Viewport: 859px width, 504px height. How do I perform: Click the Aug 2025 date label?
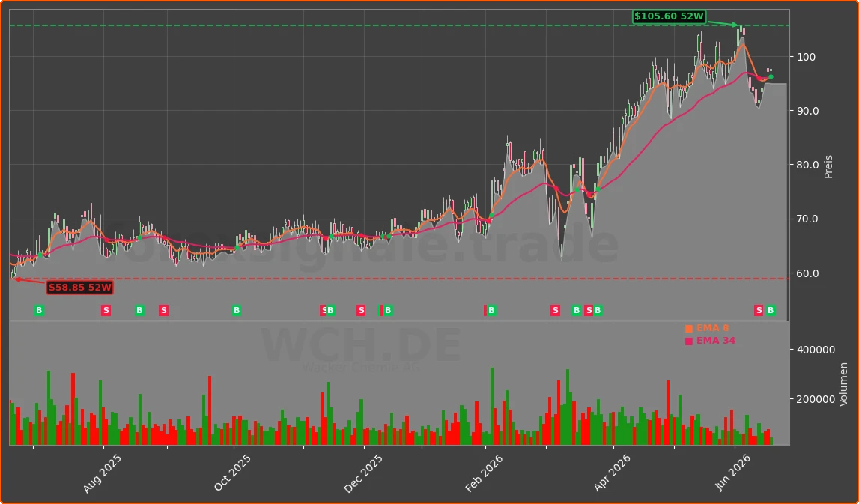(x=103, y=473)
